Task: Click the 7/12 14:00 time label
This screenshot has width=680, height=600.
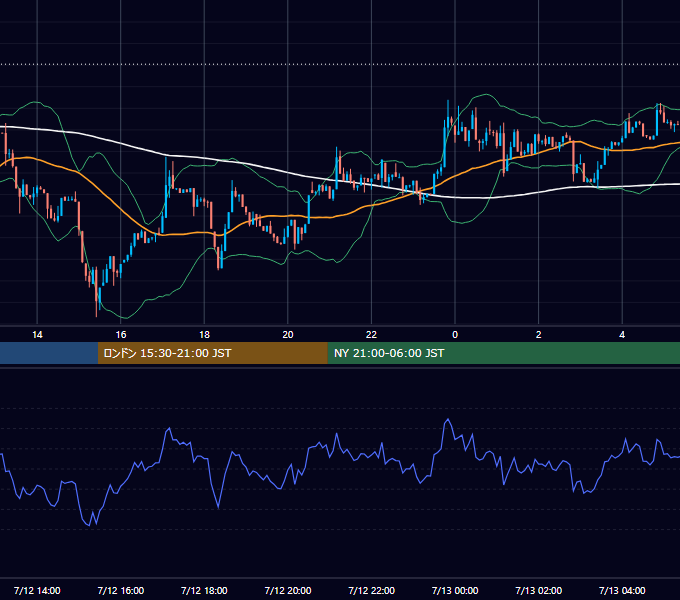Action: (x=37, y=590)
